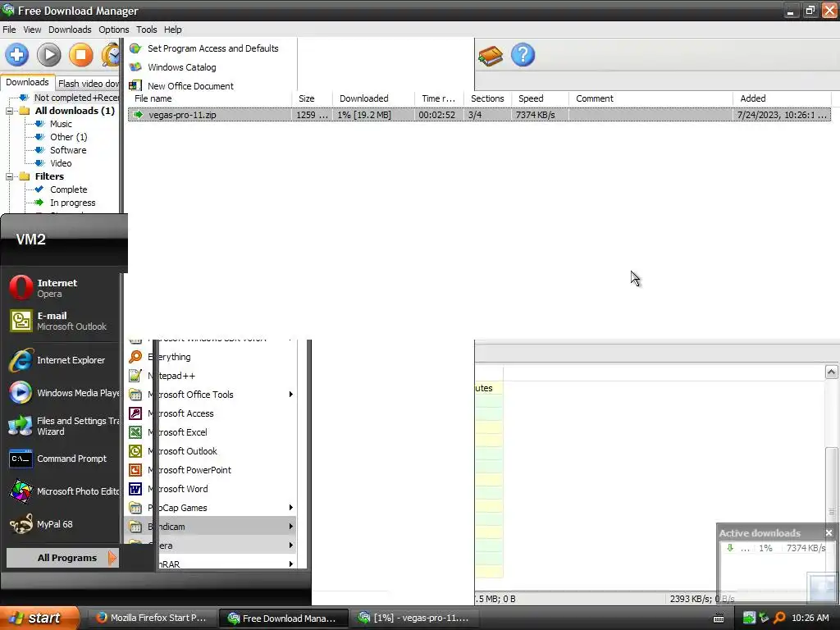Sort by Size column header

(x=313, y=98)
